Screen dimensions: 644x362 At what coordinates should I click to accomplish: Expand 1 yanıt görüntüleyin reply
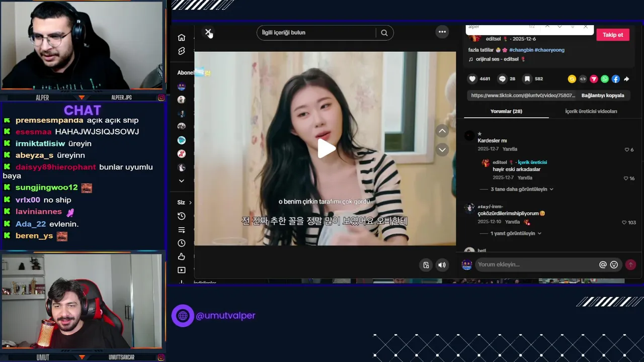tap(516, 233)
